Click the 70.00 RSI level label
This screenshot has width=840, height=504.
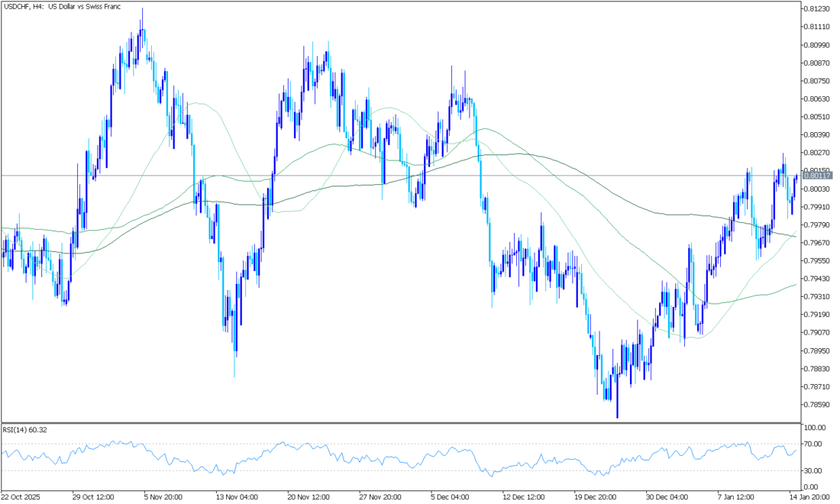(x=813, y=444)
